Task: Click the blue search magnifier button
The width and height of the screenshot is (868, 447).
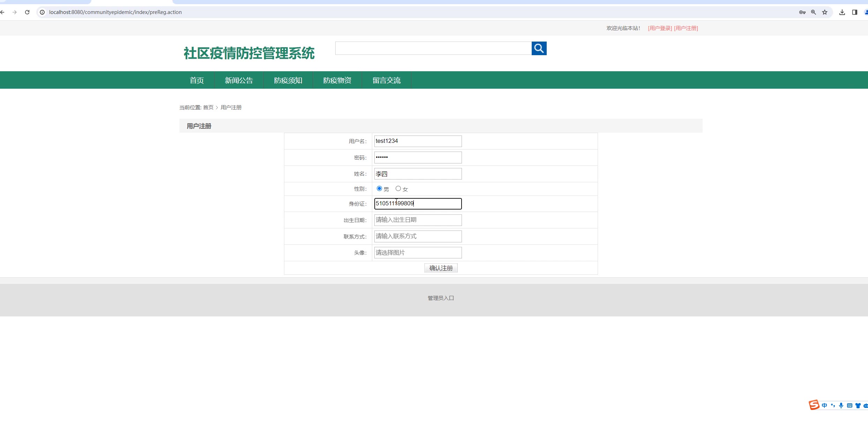Action: [539, 48]
